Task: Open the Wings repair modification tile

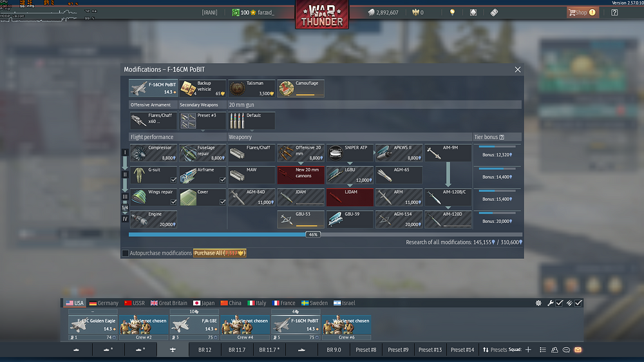Action: [153, 197]
